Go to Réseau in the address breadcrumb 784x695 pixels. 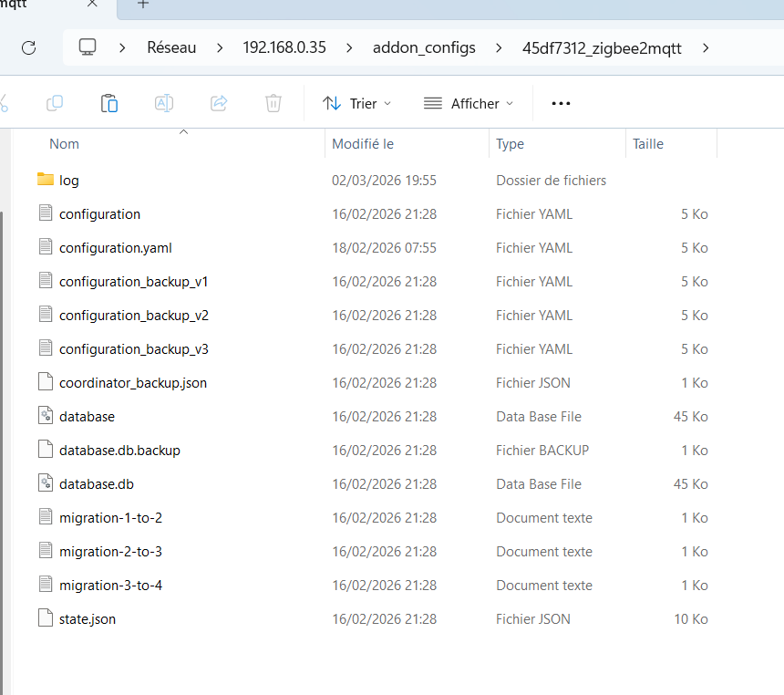(171, 47)
